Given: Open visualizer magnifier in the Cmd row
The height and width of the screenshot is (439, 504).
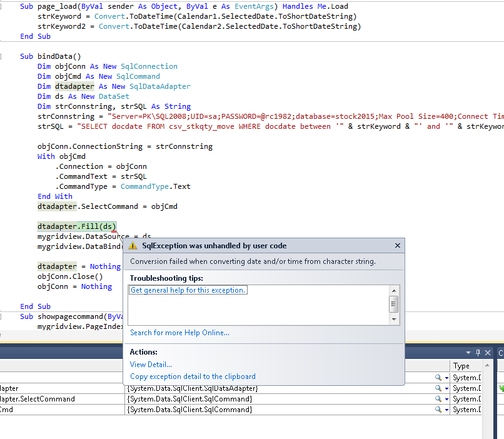Looking at the screenshot, I should (x=438, y=410).
